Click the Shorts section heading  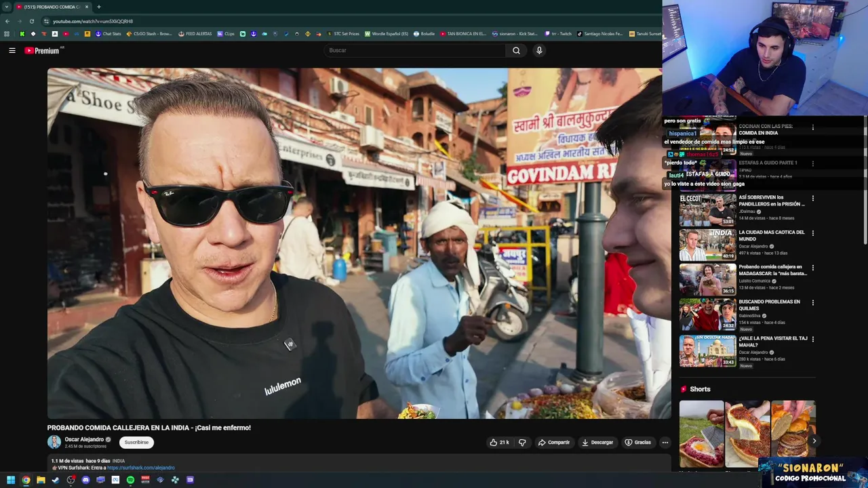coord(700,389)
